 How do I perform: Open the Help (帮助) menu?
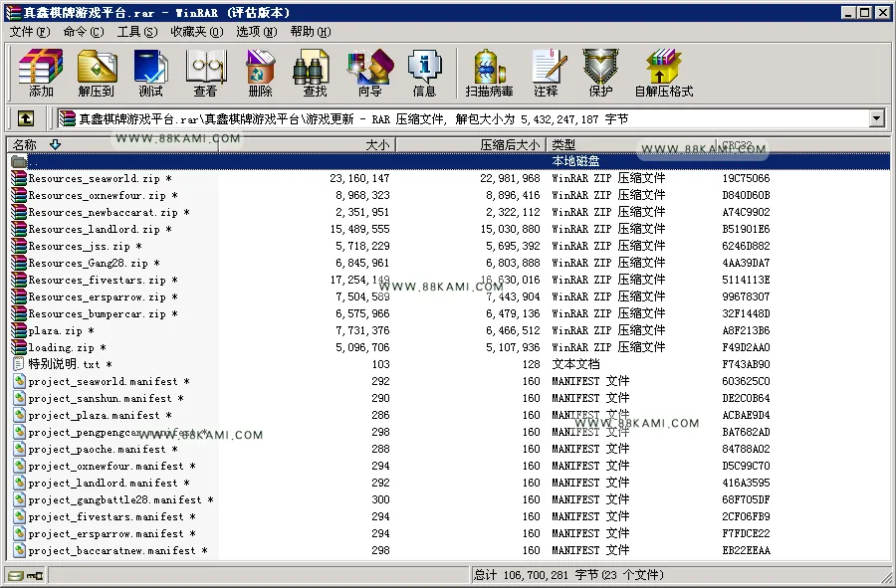[311, 32]
